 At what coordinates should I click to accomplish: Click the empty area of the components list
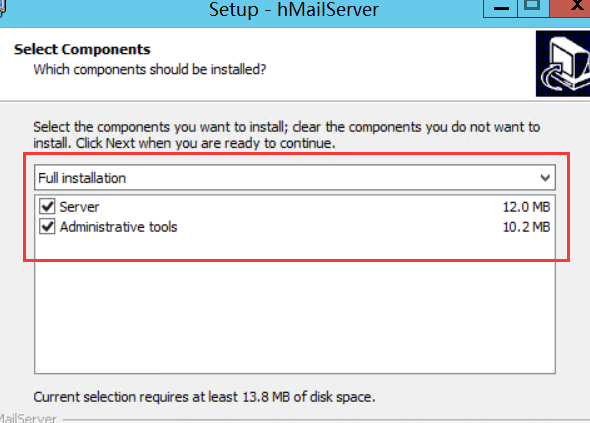(x=295, y=305)
